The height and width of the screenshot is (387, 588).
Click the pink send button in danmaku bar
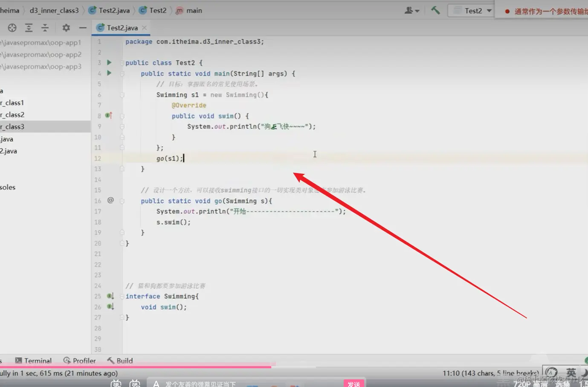click(x=354, y=384)
